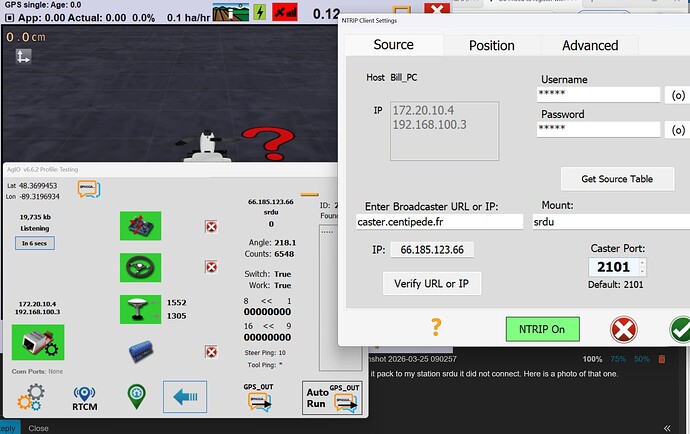Cancel the NTRIP settings with the red X
Screen dimensions: 690x434
tap(624, 329)
